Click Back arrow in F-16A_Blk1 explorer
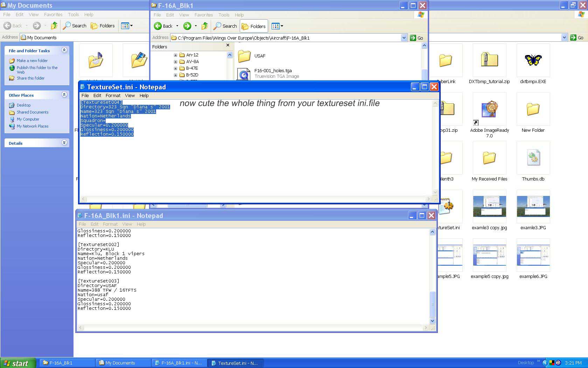The width and height of the screenshot is (588, 368). pyautogui.click(x=163, y=26)
